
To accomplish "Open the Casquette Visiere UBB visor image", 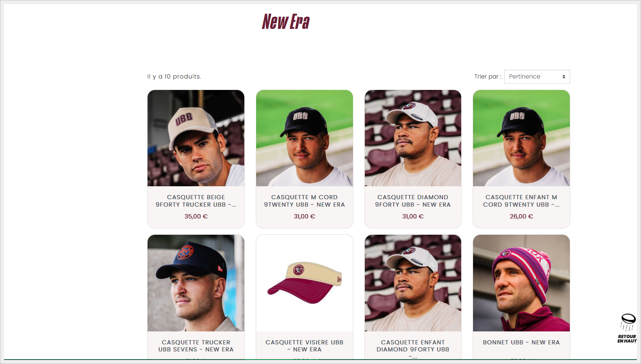I will (304, 283).
